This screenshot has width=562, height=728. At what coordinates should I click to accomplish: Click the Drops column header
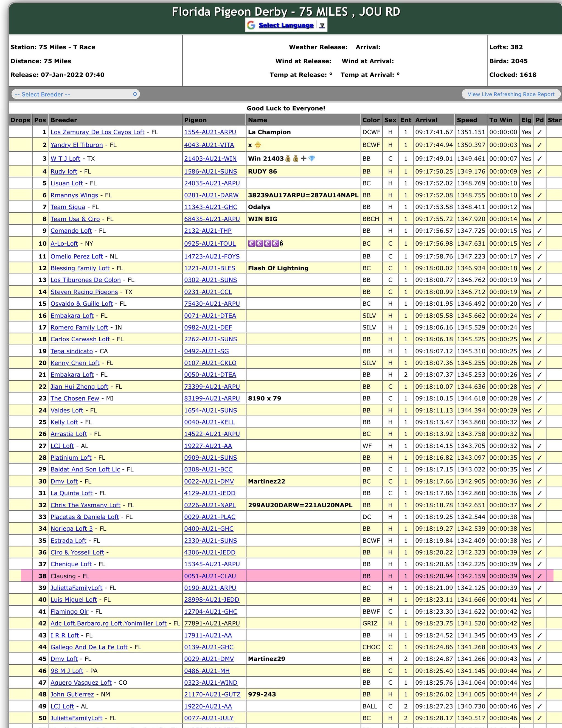point(20,120)
